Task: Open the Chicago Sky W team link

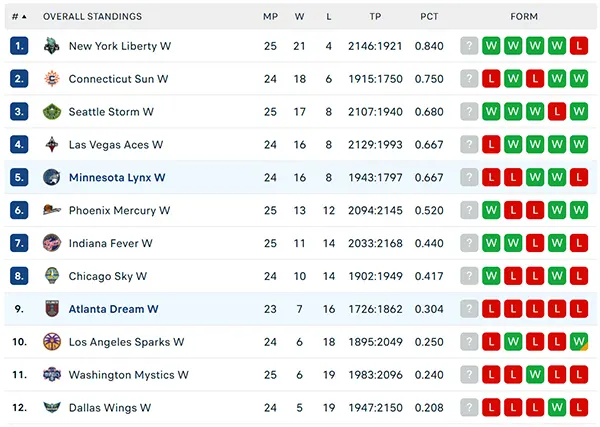Action: coord(108,276)
